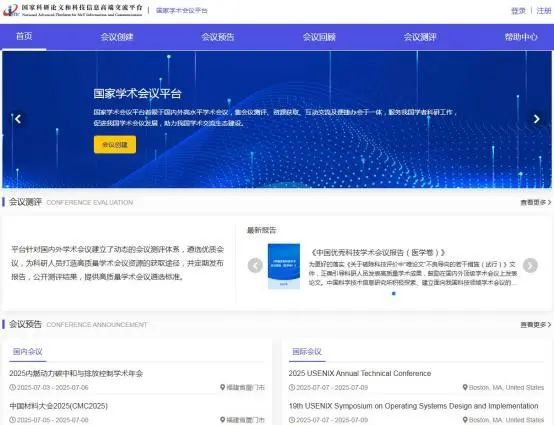The height and width of the screenshot is (425, 554).
Task: Expand 查看更多 in 会议测评 section
Action: 536,202
